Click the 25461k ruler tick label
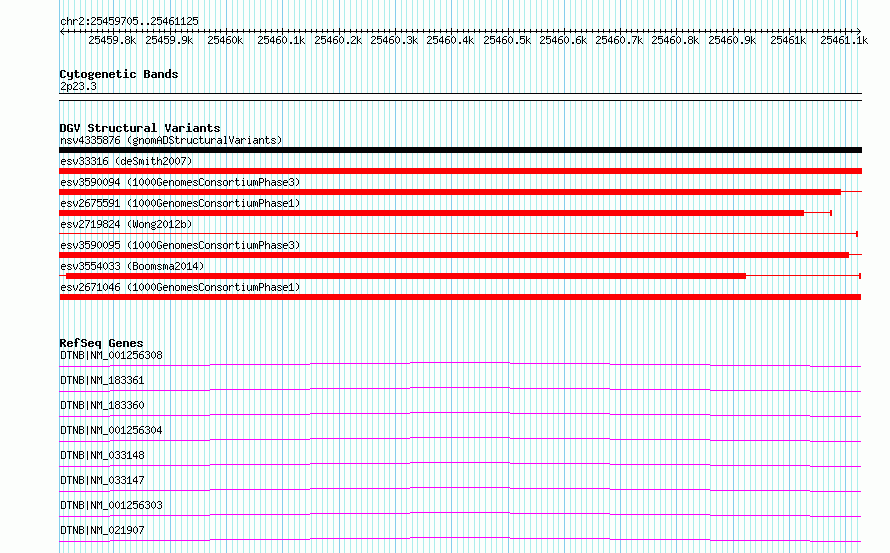Image resolution: width=890 pixels, height=553 pixels. coord(788,40)
